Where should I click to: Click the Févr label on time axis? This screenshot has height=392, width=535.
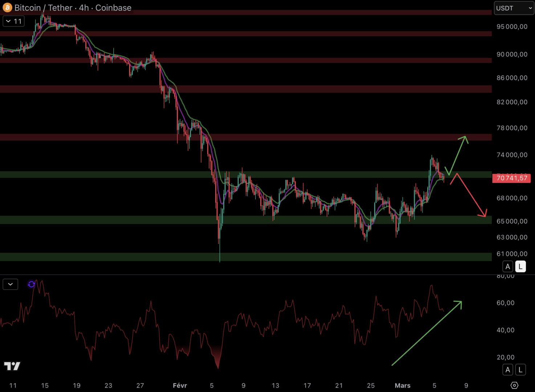click(180, 385)
